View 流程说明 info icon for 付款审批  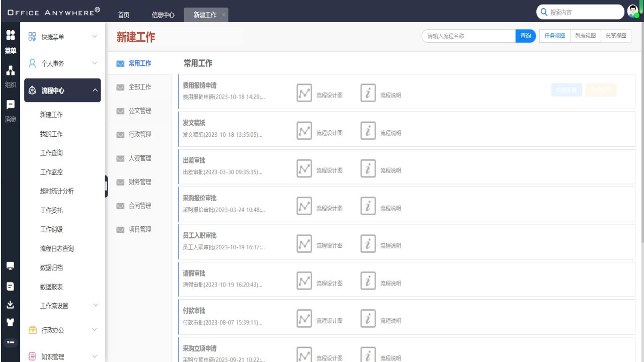367,318
